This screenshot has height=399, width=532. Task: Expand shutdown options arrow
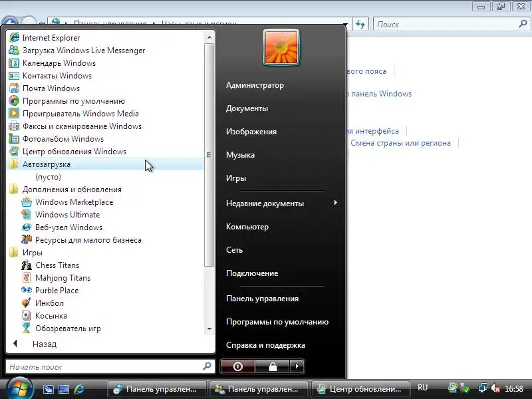click(297, 366)
